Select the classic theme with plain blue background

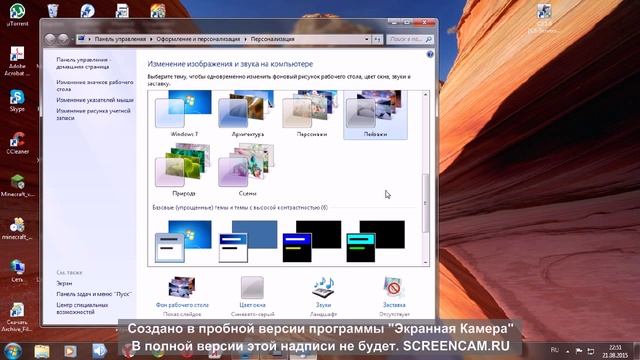tap(248, 241)
